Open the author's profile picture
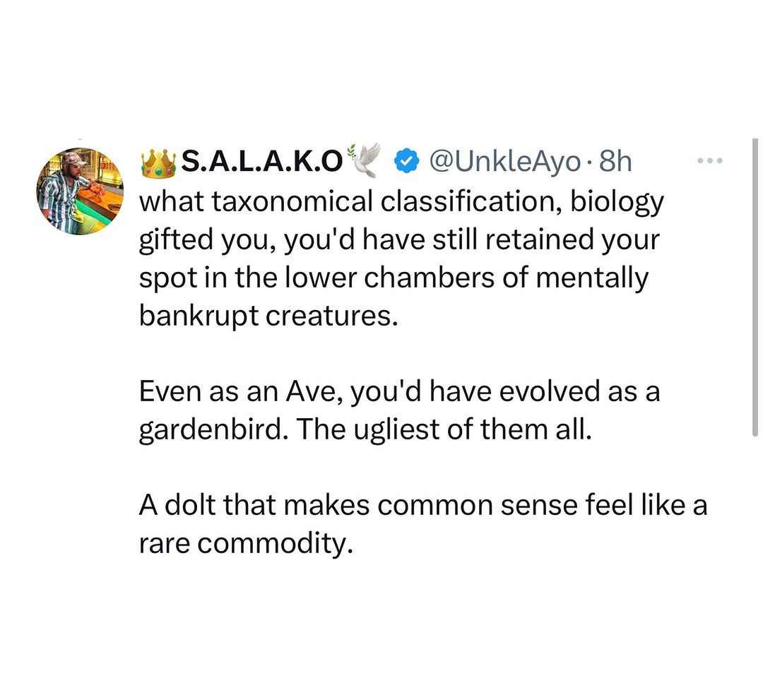 point(80,191)
